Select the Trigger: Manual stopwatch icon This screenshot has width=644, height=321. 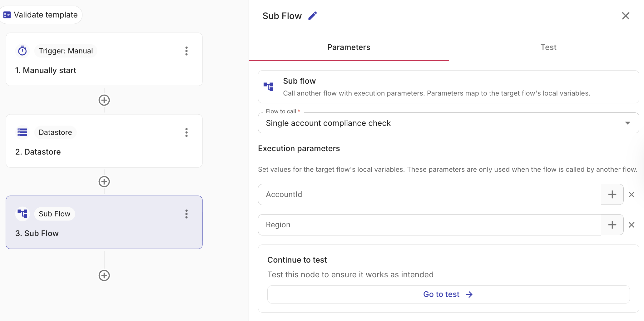point(22,51)
